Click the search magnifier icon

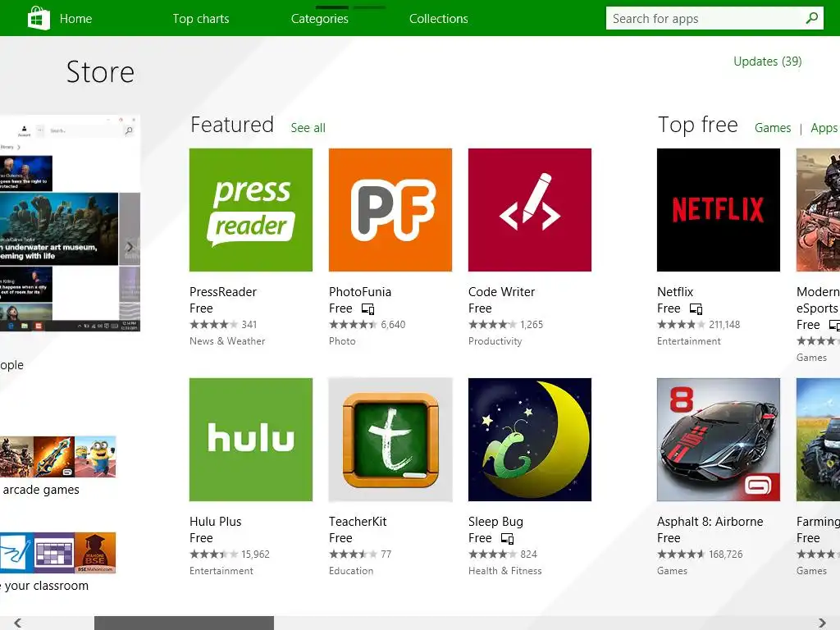(x=811, y=18)
